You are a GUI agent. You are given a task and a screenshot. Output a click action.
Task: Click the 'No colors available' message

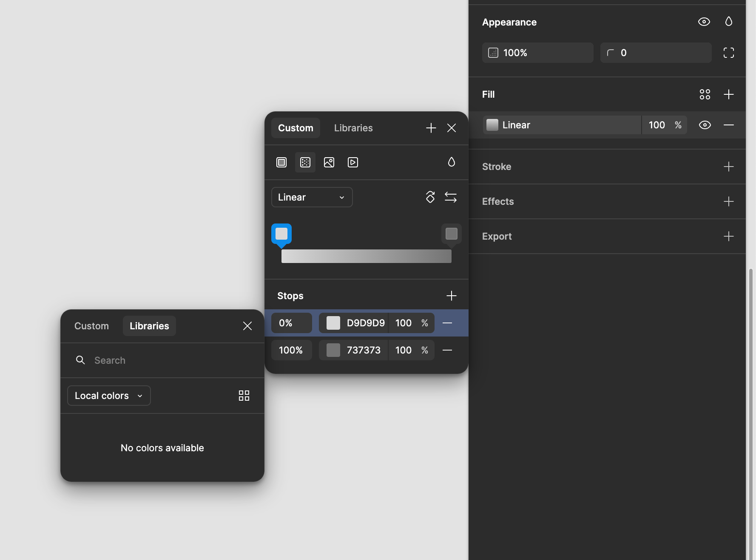point(162,448)
